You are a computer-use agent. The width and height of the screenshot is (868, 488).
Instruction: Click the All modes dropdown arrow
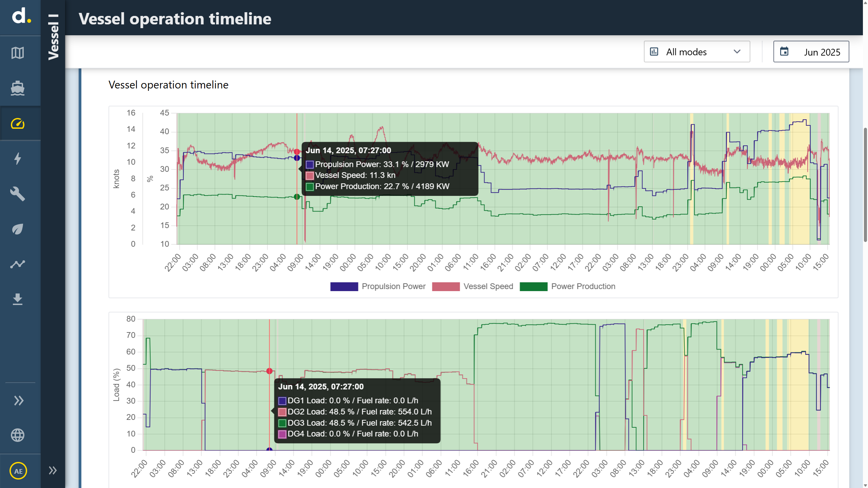737,52
